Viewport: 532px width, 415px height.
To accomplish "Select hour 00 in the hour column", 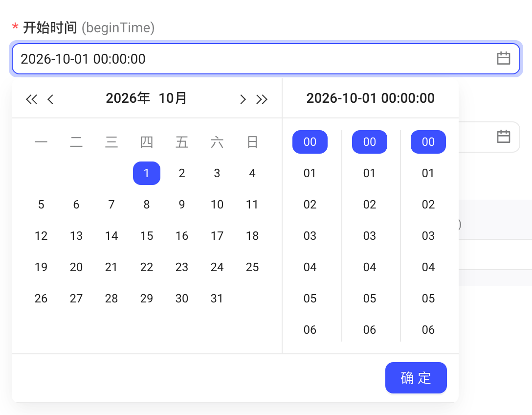I will (x=310, y=142).
